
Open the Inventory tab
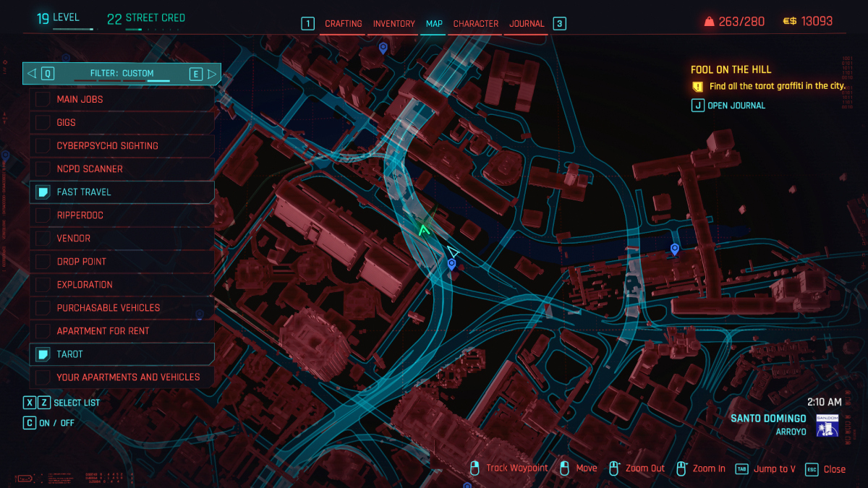tap(393, 24)
